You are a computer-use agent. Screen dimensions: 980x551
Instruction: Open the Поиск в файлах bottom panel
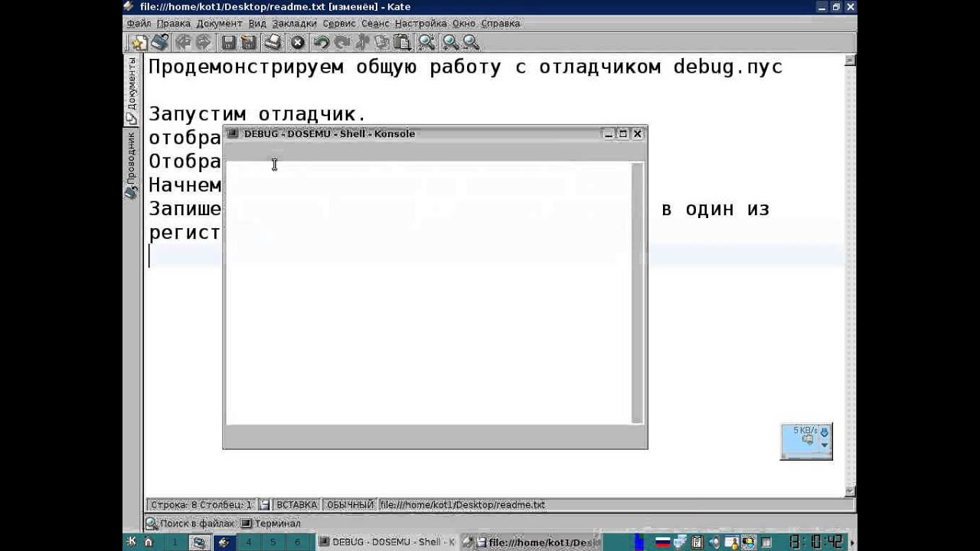pyautogui.click(x=191, y=524)
